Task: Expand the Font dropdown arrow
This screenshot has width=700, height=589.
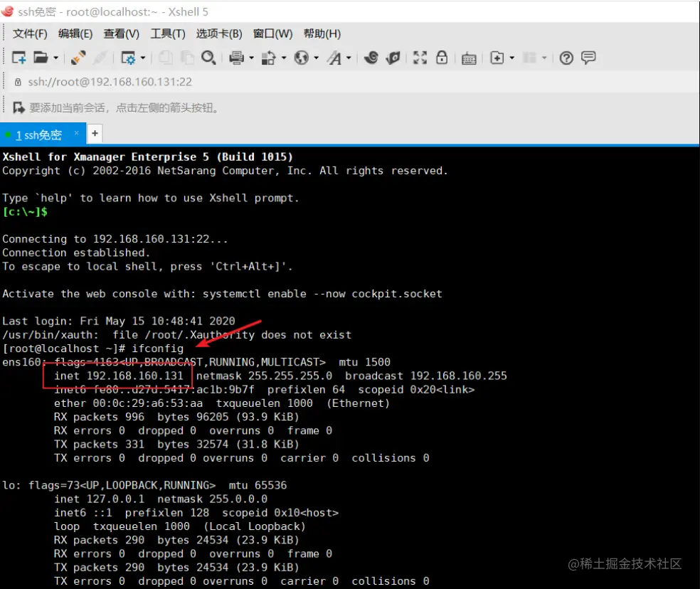Action: click(349, 58)
